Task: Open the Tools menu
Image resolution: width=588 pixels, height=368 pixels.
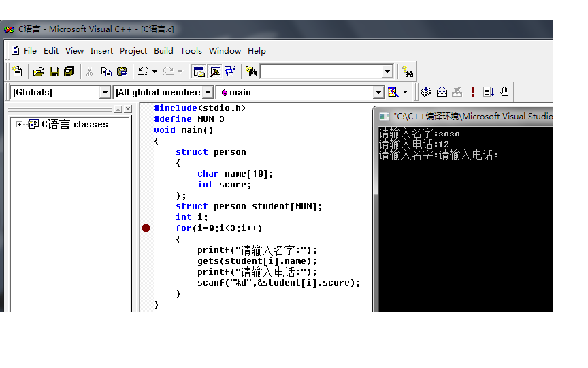Action: (191, 51)
